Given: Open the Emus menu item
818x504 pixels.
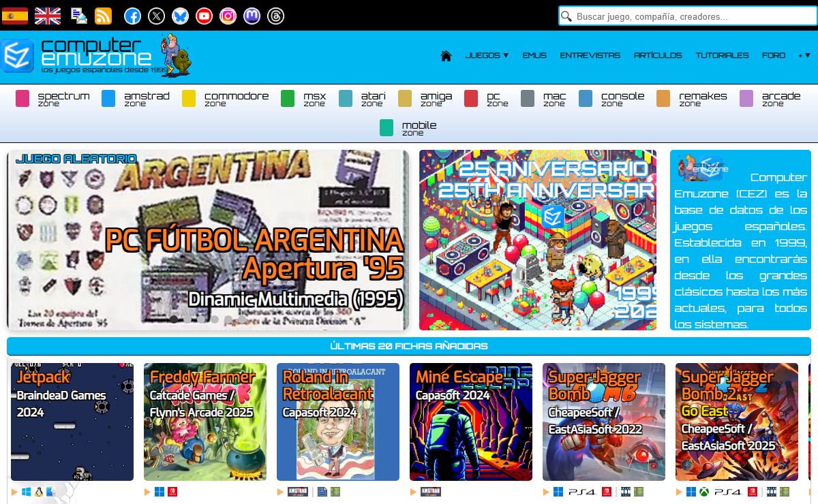Looking at the screenshot, I should coord(534,55).
